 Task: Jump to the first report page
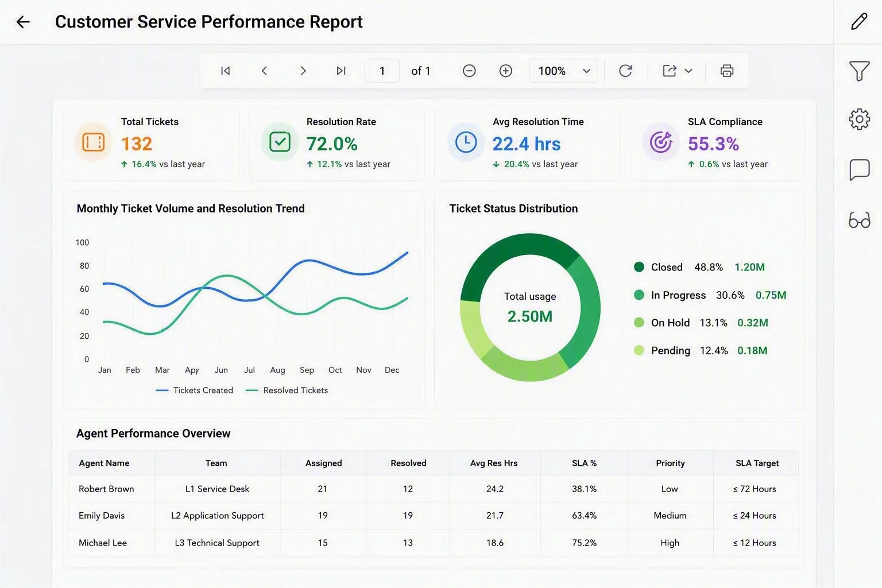click(226, 71)
